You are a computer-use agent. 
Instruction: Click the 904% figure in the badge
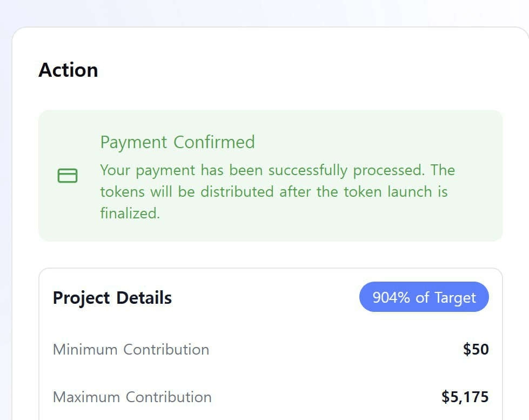(x=391, y=297)
